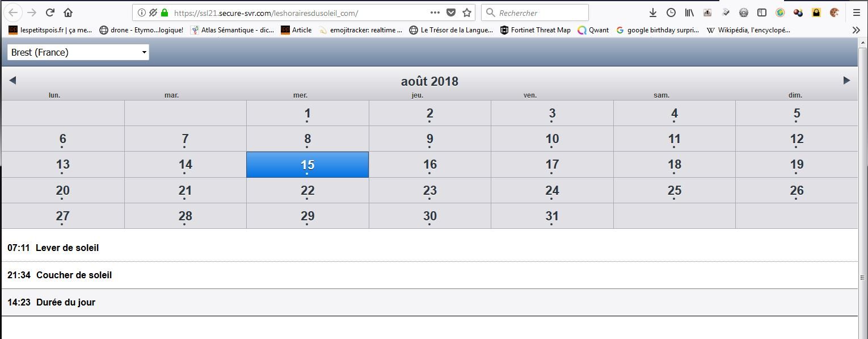
Task: Select August 26 in the calendar
Action: tap(797, 190)
